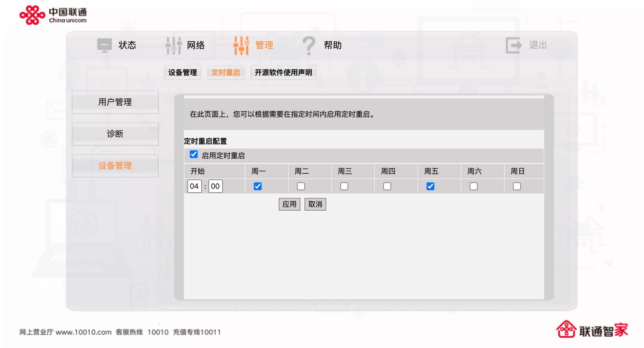Click the help question mark icon
This screenshot has width=644, height=348.
[309, 45]
